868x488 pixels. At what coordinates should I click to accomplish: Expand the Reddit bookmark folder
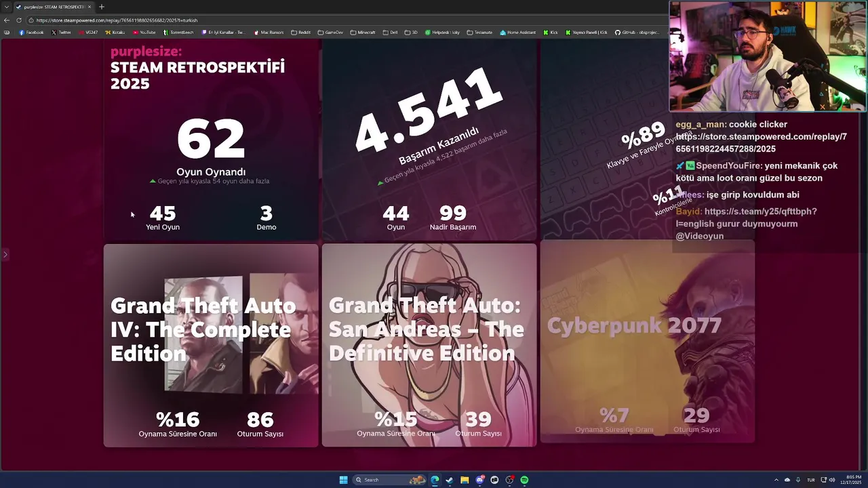pos(300,33)
